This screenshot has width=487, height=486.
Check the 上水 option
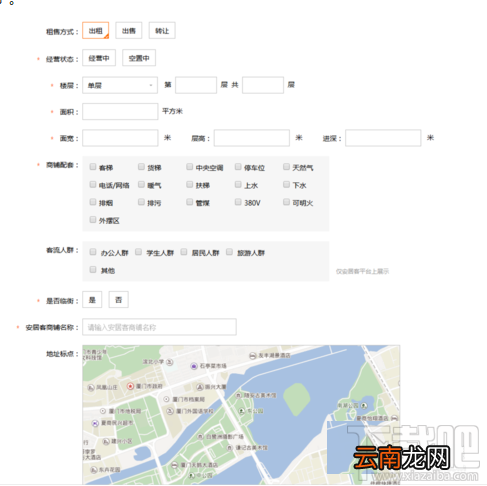(x=238, y=184)
